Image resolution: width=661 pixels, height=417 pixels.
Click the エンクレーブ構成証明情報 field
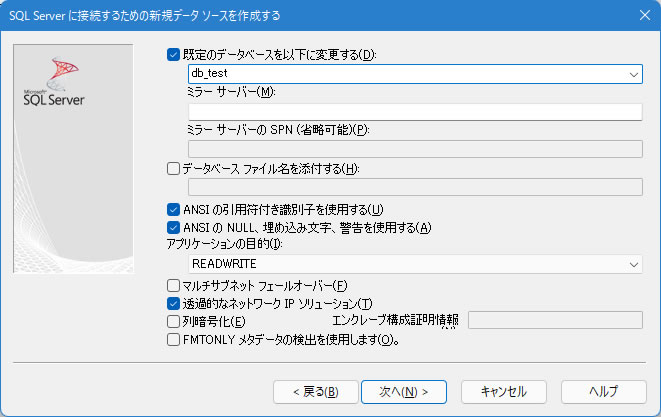click(x=554, y=321)
